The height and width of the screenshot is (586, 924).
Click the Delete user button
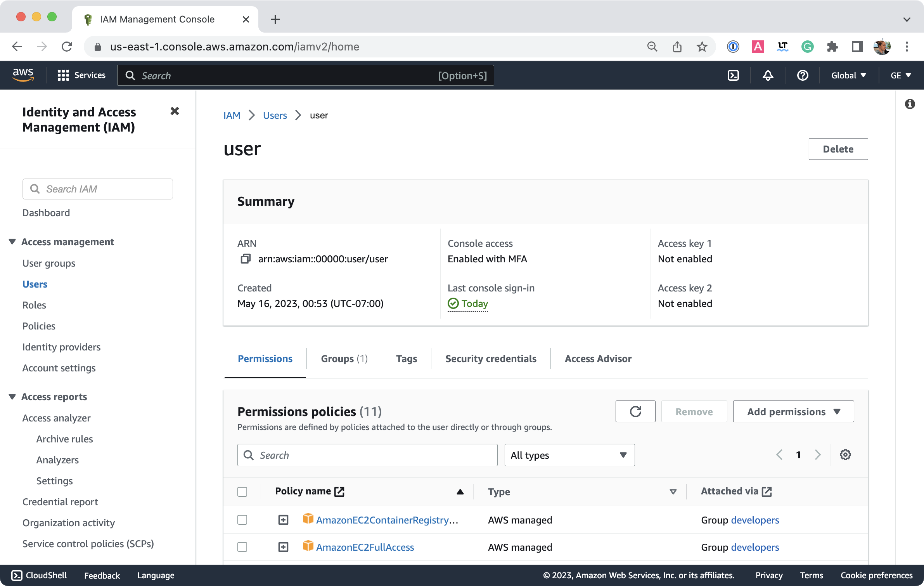838,149
